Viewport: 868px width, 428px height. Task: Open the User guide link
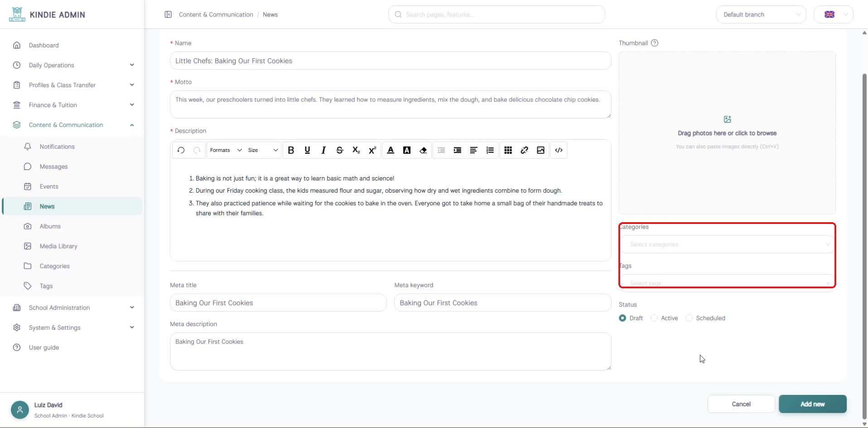pos(44,348)
